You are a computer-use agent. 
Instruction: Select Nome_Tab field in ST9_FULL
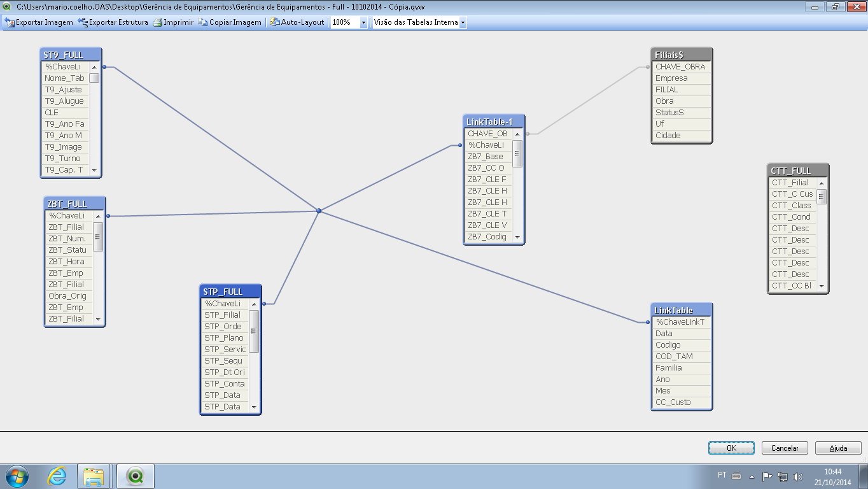(65, 78)
